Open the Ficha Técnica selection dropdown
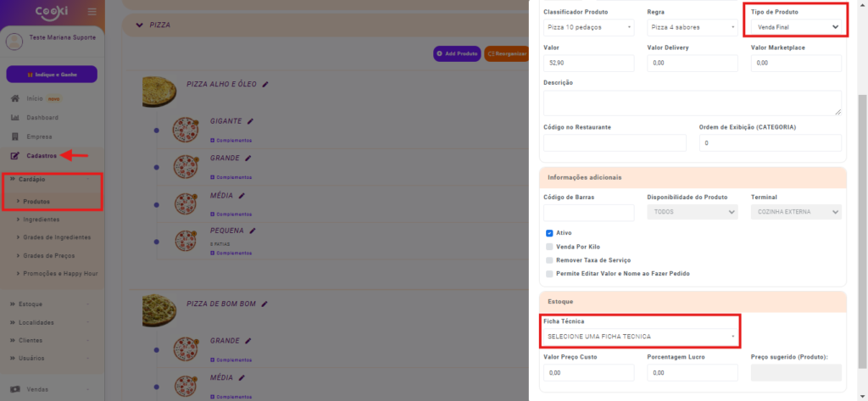The image size is (868, 401). (x=640, y=337)
